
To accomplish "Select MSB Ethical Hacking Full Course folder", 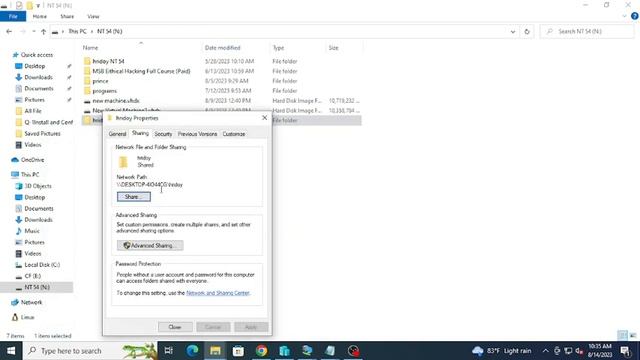I will click(x=141, y=71).
